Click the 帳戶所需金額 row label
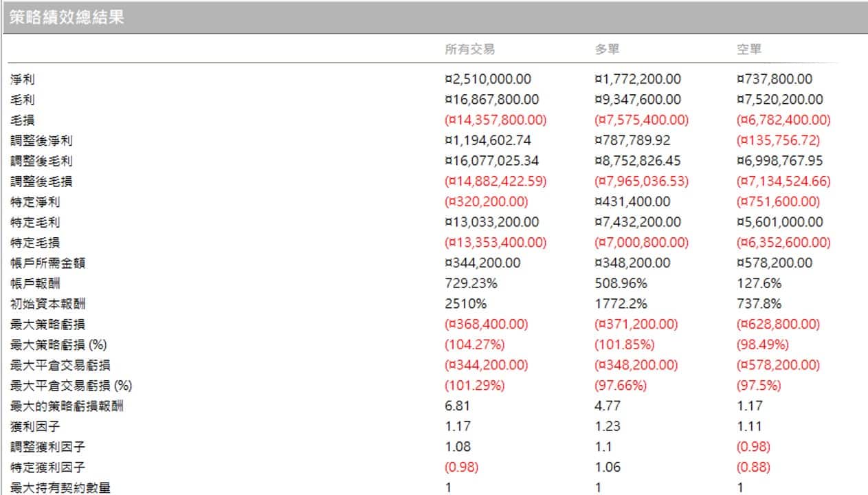This screenshot has height=495, width=868. (48, 263)
